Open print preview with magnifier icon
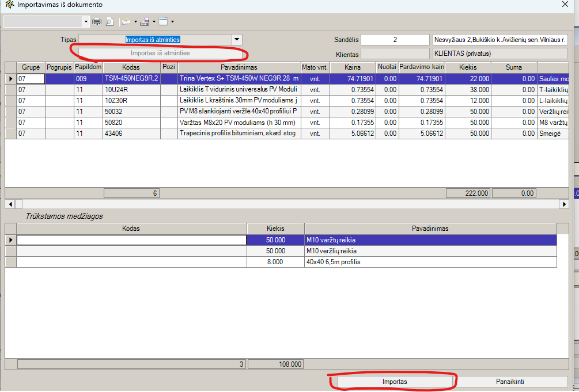Screen dimensions: 579x392 pos(109,22)
